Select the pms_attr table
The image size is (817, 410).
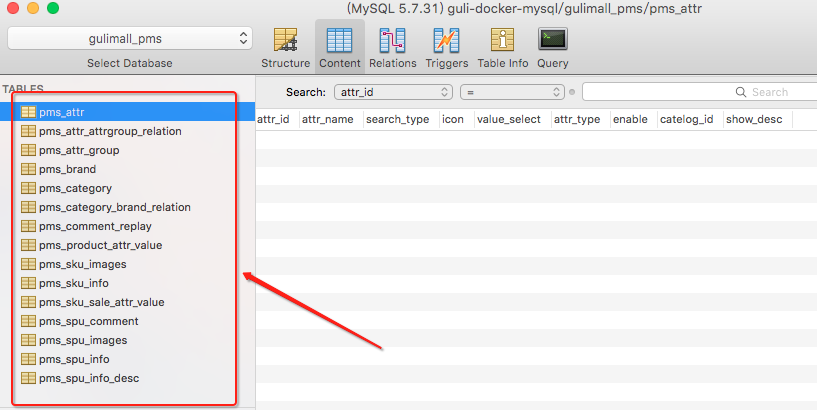coord(68,112)
